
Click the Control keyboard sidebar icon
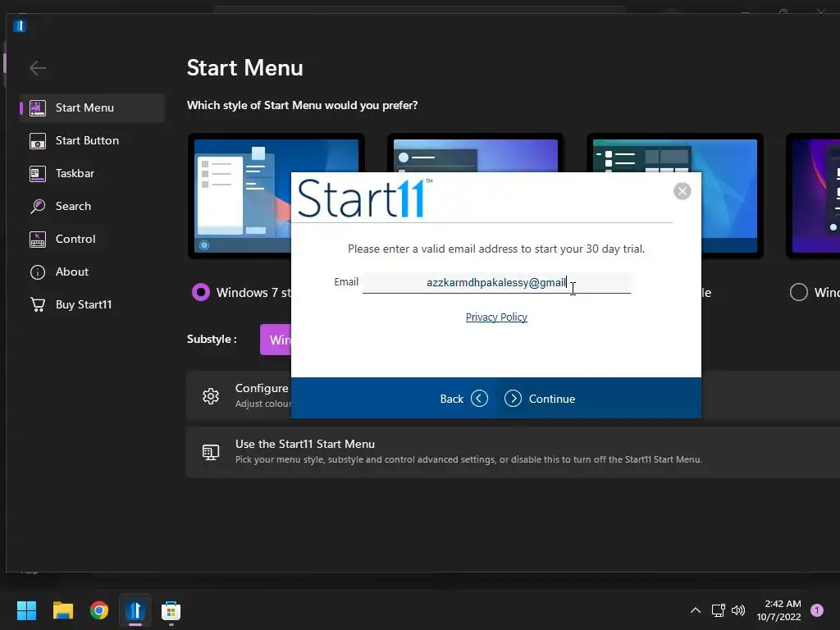coord(38,240)
